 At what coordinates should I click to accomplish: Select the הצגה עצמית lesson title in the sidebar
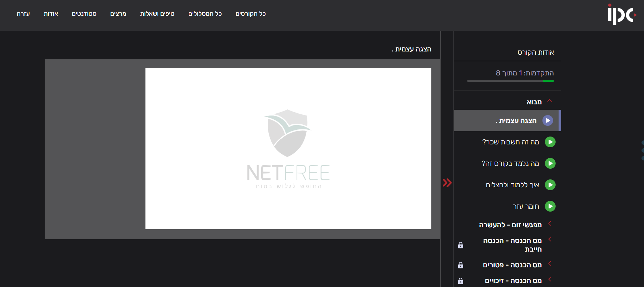[x=516, y=121]
